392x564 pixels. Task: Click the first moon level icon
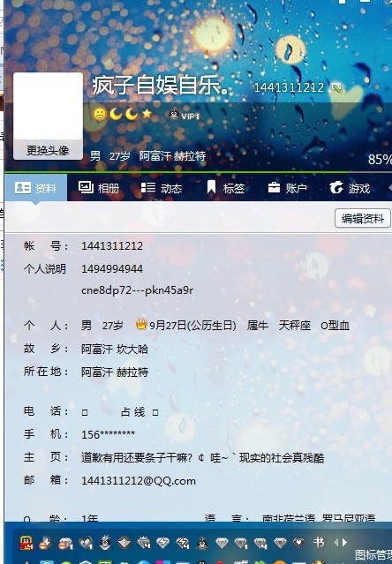click(116, 114)
